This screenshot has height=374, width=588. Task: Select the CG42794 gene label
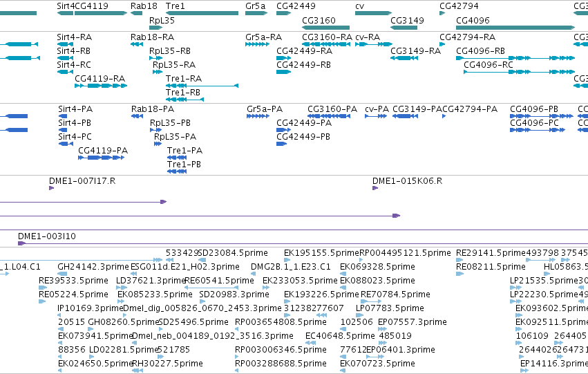(459, 6)
